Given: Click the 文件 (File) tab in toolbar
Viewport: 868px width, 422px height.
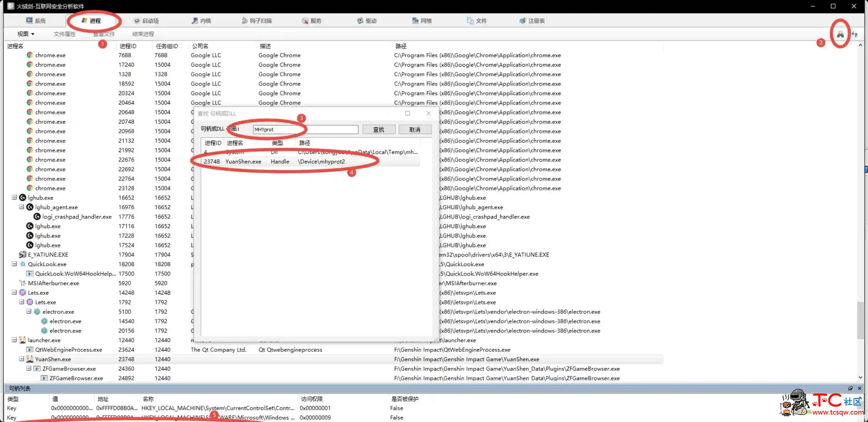Looking at the screenshot, I should [x=480, y=20].
